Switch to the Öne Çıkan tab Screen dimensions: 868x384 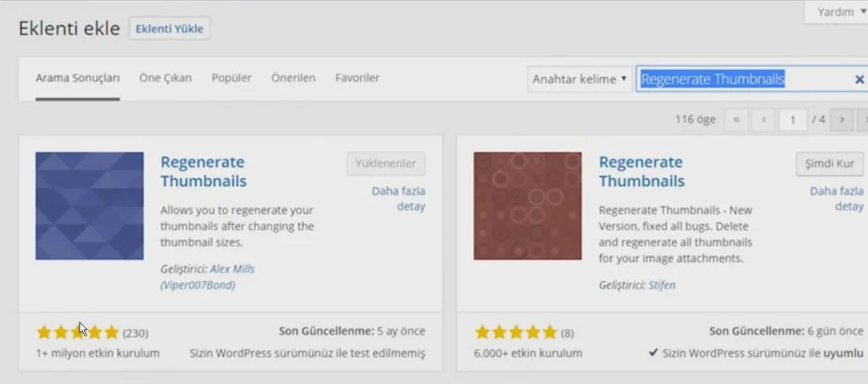coord(165,78)
